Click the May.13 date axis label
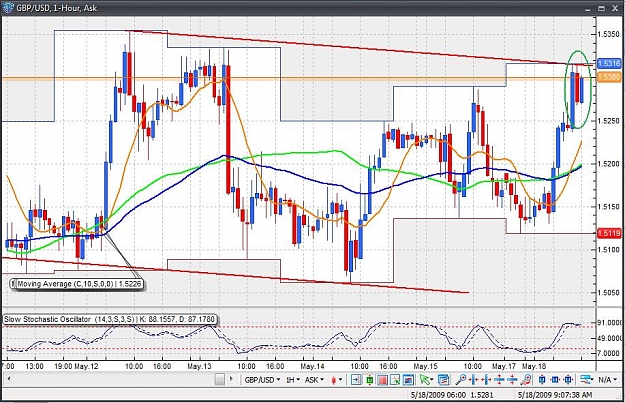 click(200, 366)
